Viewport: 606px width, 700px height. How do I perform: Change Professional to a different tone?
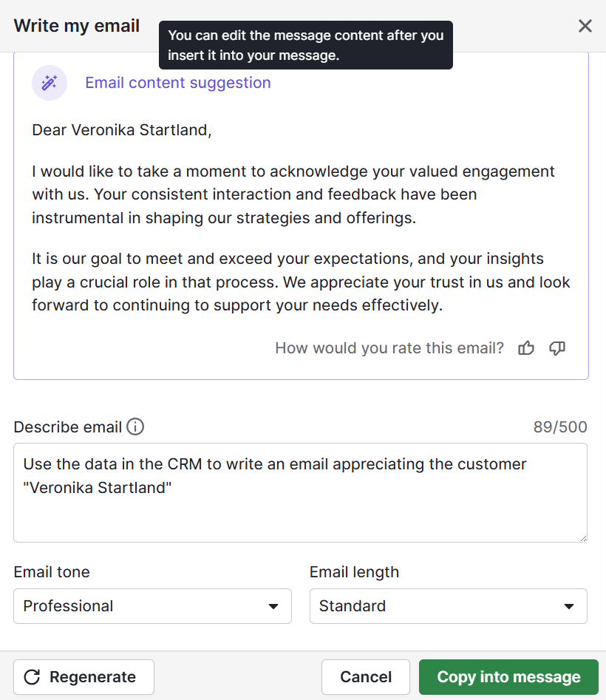pos(152,605)
